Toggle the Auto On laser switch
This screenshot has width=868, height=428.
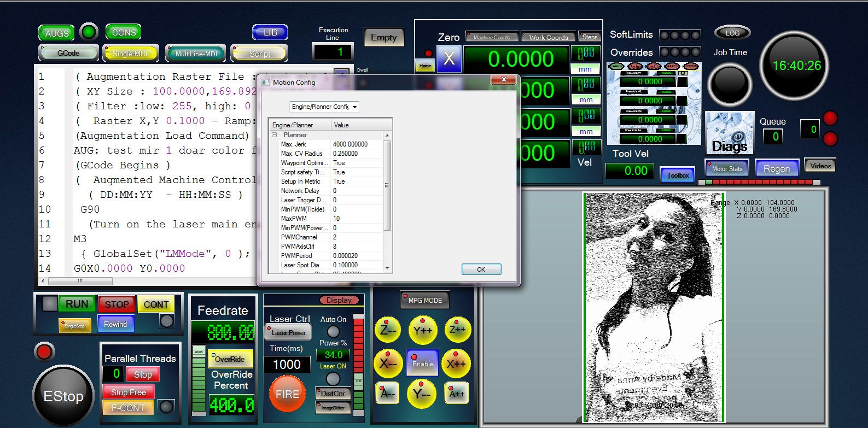(x=333, y=331)
